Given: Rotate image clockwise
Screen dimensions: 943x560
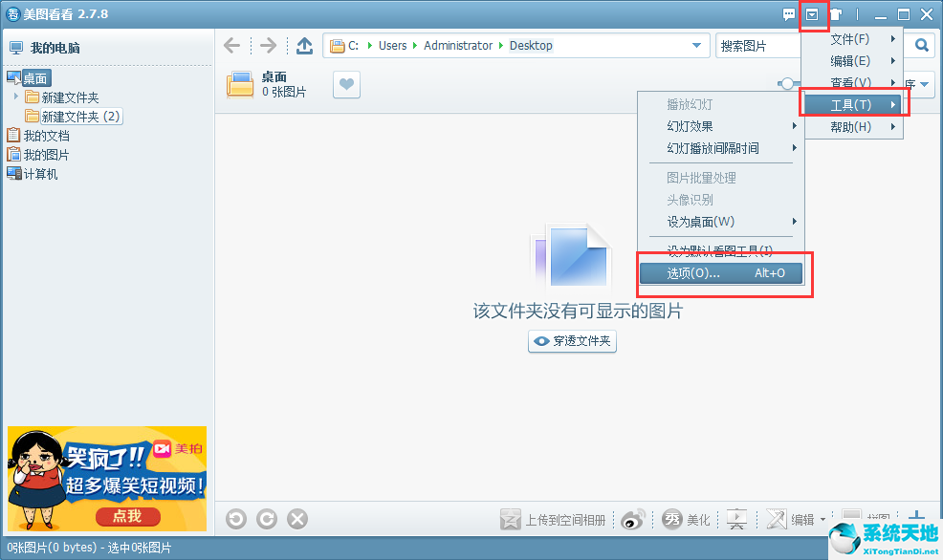Looking at the screenshot, I should point(267,519).
